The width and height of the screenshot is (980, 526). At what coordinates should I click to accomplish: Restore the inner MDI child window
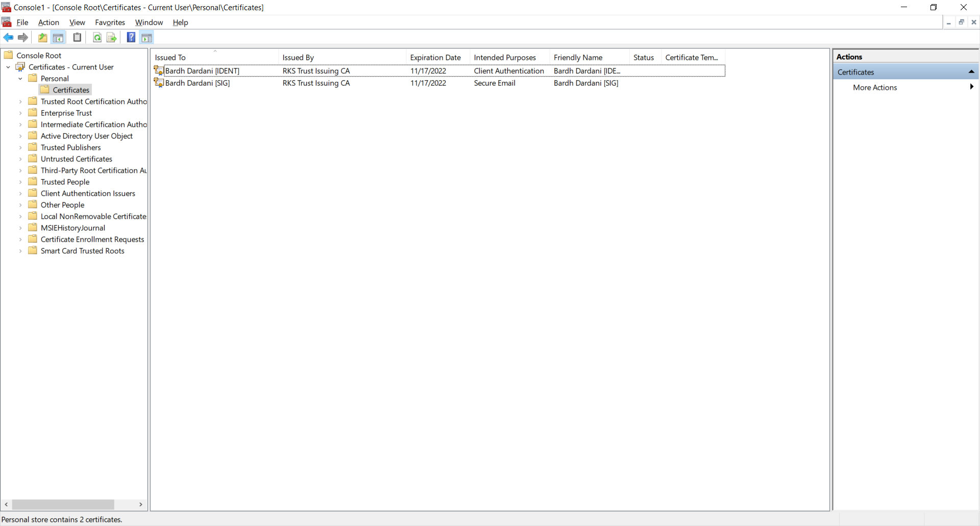pyautogui.click(x=961, y=22)
